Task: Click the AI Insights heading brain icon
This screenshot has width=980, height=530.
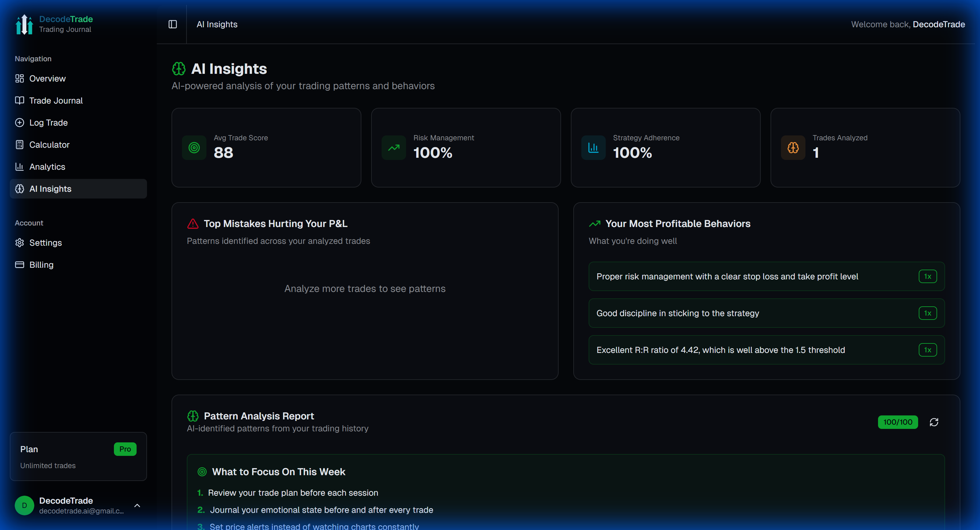Action: point(179,69)
